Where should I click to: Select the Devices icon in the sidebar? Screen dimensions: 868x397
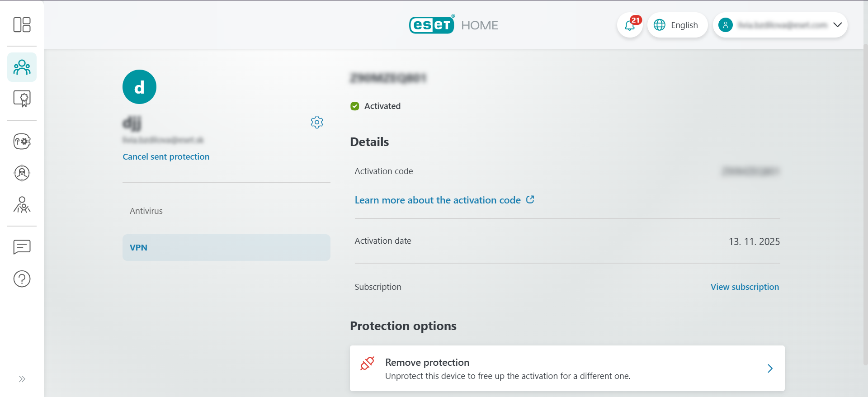tap(22, 67)
